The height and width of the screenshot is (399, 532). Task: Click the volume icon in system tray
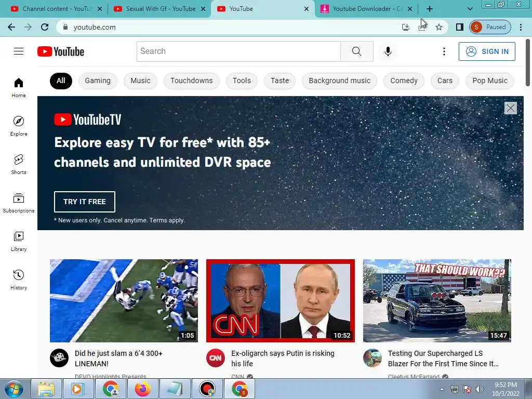coord(479,389)
